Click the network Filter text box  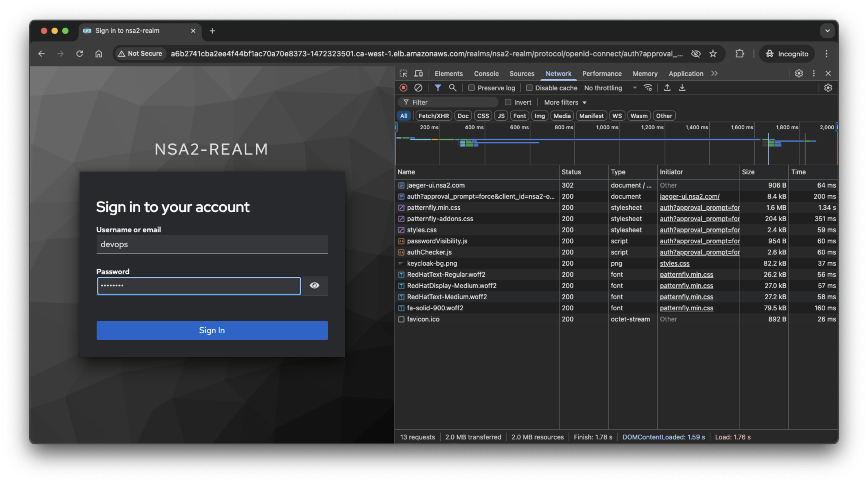[448, 102]
